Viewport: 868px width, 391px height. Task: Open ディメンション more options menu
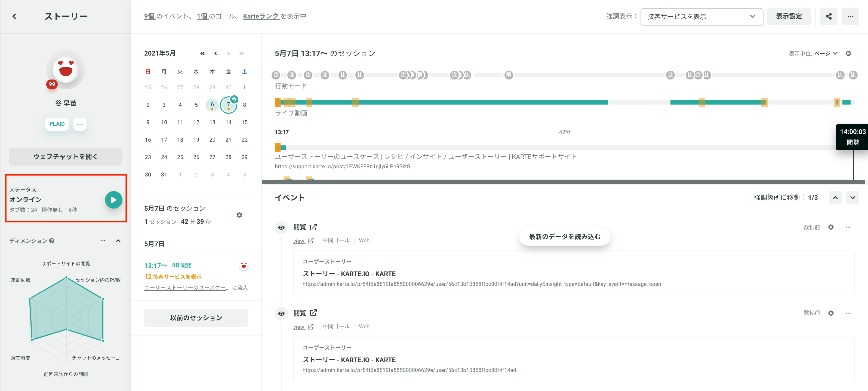pyautogui.click(x=103, y=241)
